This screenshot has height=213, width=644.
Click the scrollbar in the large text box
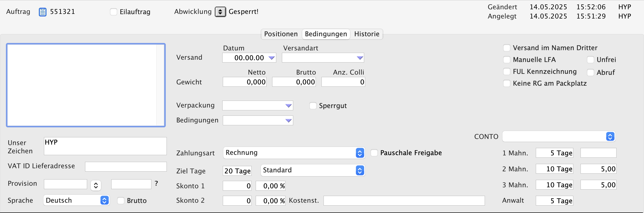coord(160,85)
